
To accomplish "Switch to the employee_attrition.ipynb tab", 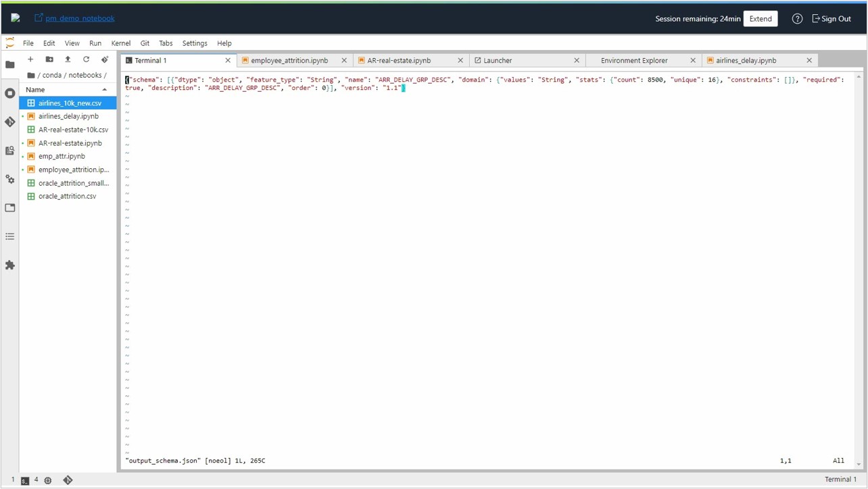I will click(295, 60).
